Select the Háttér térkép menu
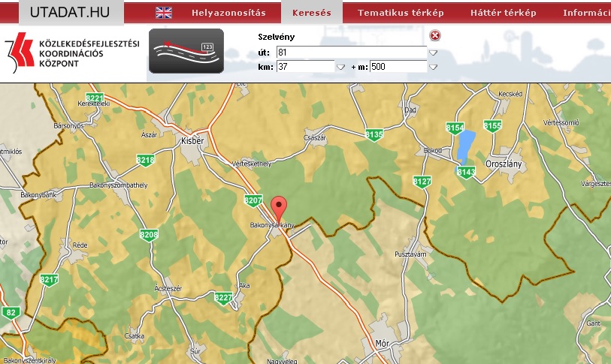Image resolution: width=611 pixels, height=364 pixels. [x=503, y=13]
